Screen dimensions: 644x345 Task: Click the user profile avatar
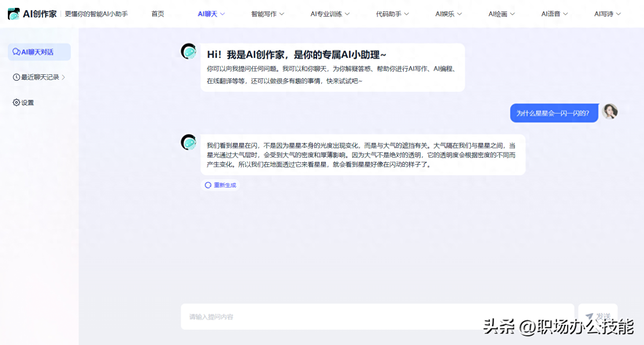click(x=610, y=111)
